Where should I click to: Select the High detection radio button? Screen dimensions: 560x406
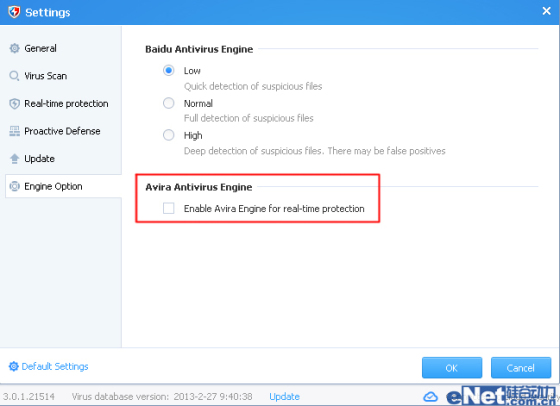[169, 135]
